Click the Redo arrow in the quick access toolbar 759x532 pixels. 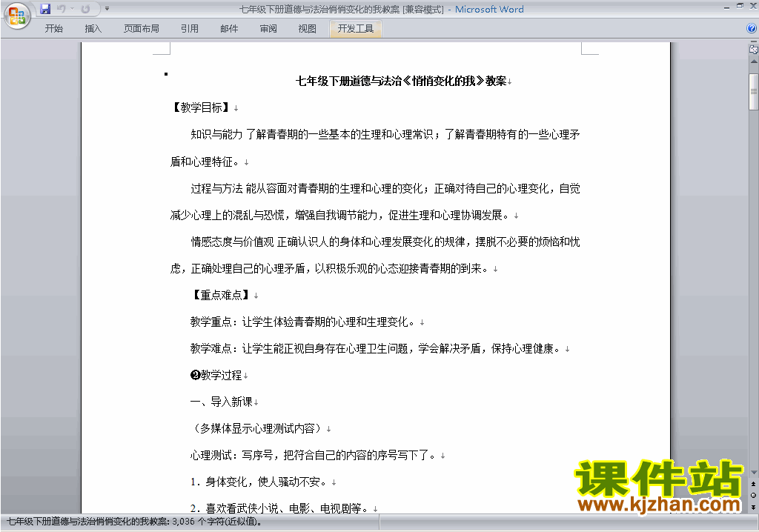tap(85, 9)
